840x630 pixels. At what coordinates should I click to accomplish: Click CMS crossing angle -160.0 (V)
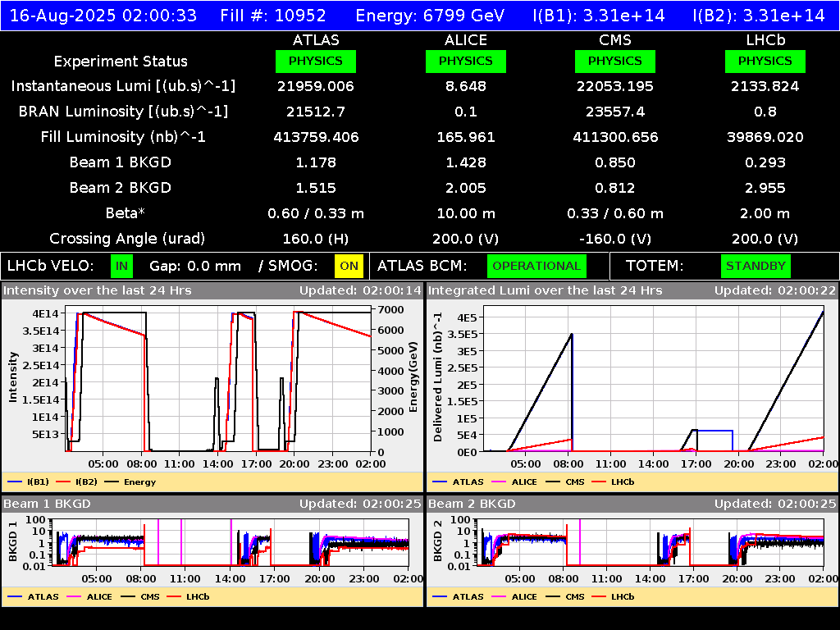pos(615,239)
